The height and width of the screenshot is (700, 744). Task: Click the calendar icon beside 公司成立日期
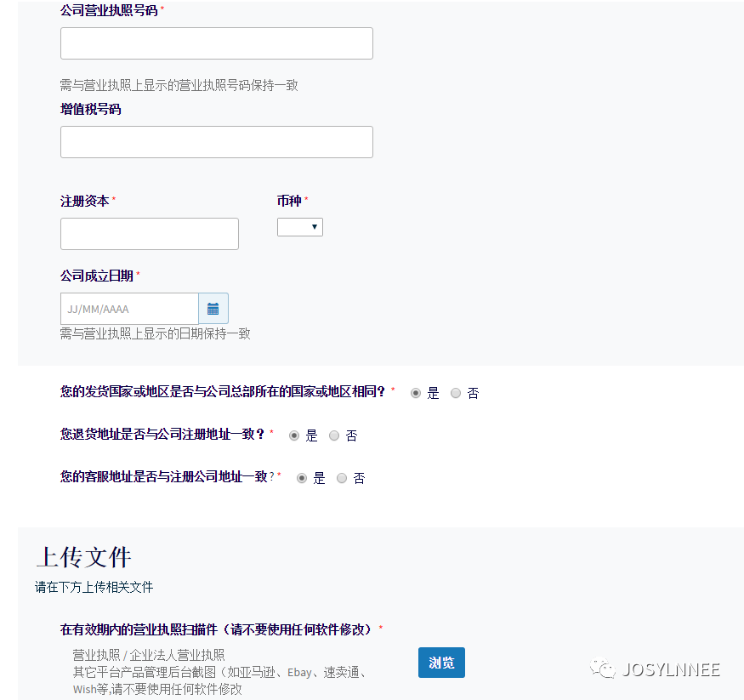(213, 308)
